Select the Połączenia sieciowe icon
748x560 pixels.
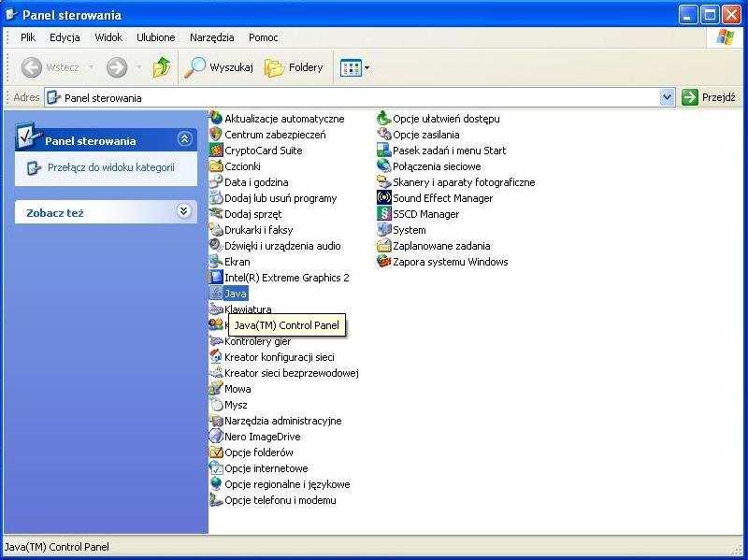(384, 166)
